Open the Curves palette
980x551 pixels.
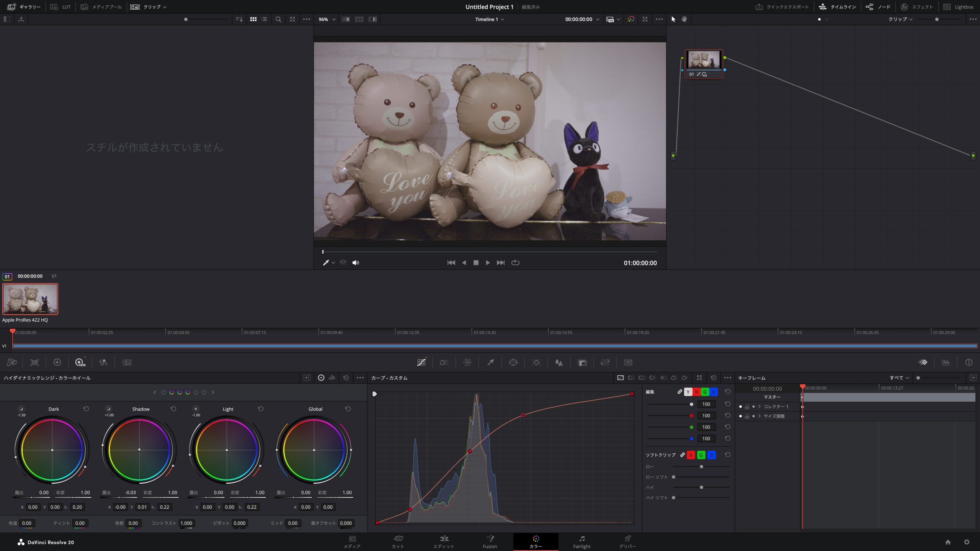pos(421,362)
